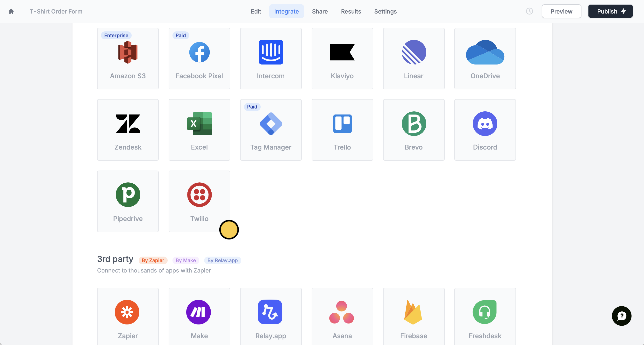The height and width of the screenshot is (345, 644).
Task: Open the Settings tab
Action: click(385, 12)
